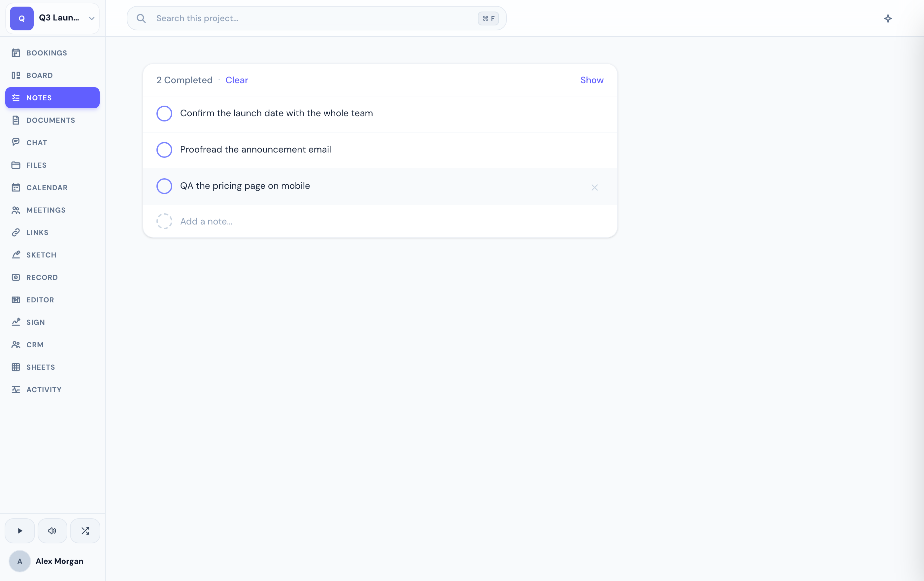Clear the completed notes
The width and height of the screenshot is (924, 581).
(x=237, y=80)
